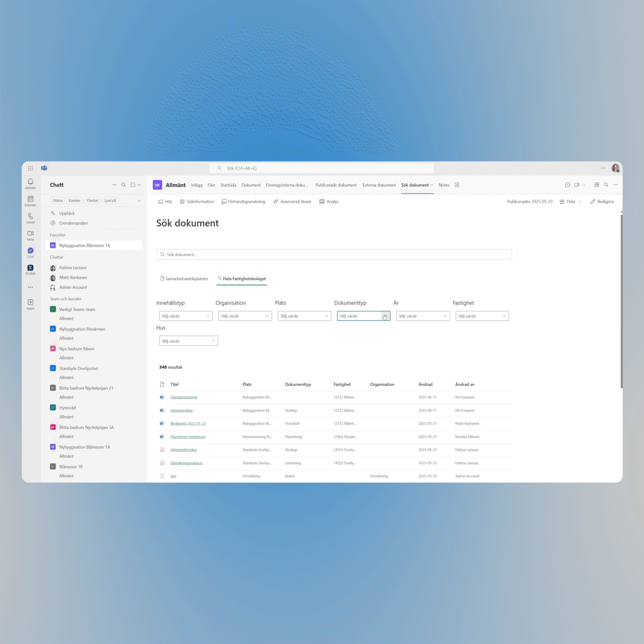Image resolution: width=644 pixels, height=644 pixels.
Task: Click the Redigera button
Action: pyautogui.click(x=602, y=202)
